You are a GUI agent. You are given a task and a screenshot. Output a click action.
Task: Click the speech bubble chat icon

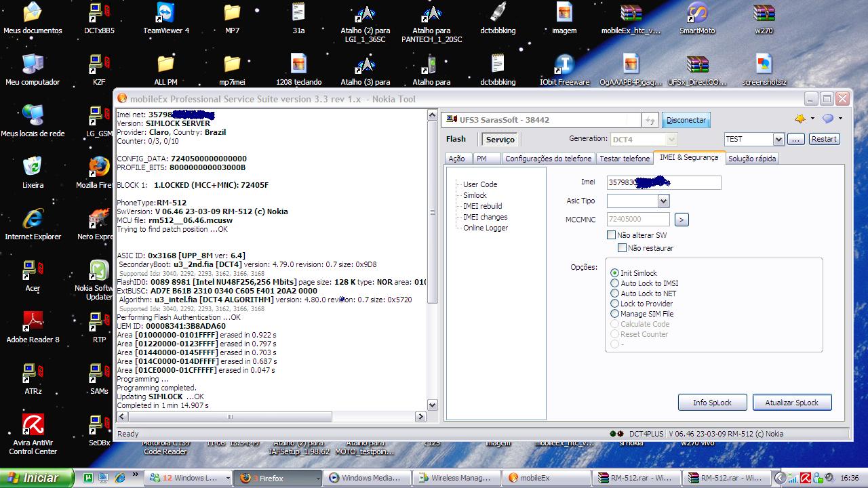pyautogui.click(x=828, y=119)
